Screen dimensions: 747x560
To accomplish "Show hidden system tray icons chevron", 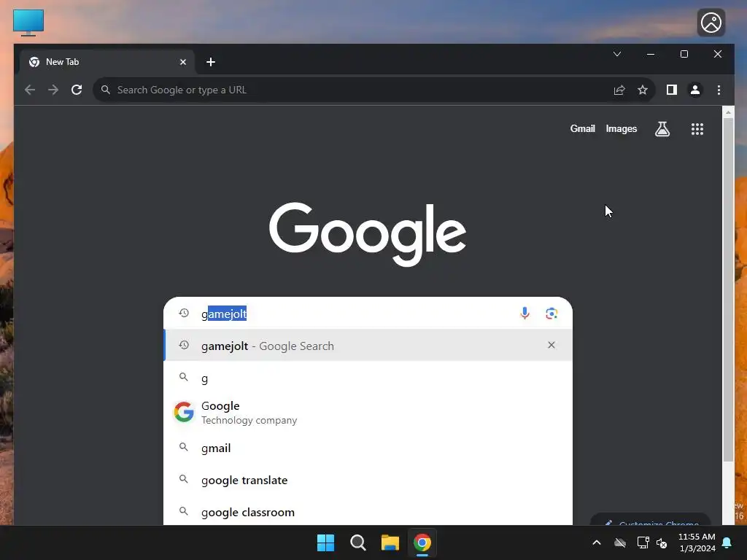I will [597, 542].
